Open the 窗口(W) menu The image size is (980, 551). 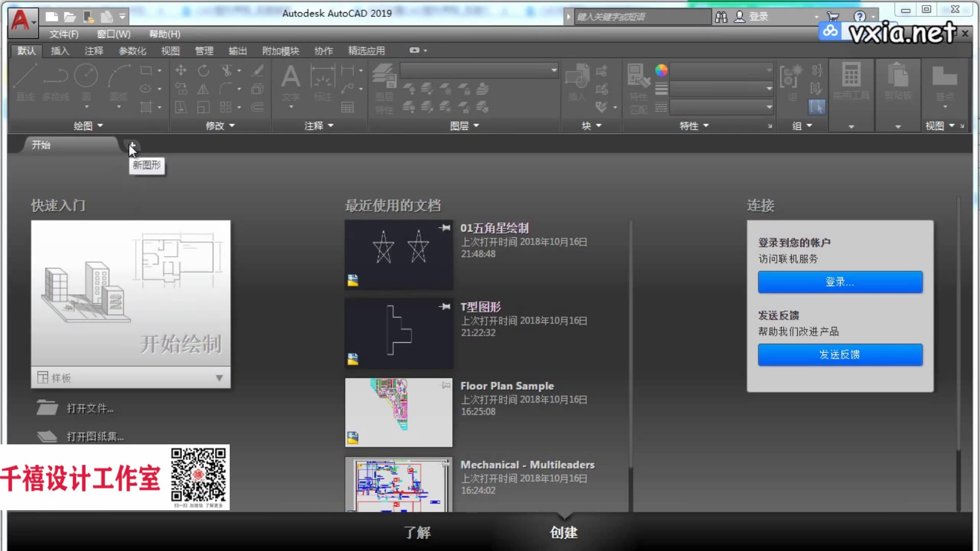[114, 34]
